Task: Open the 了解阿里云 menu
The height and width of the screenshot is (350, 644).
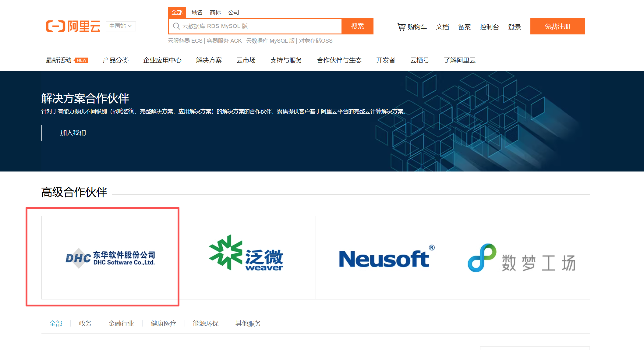Action: (x=460, y=60)
